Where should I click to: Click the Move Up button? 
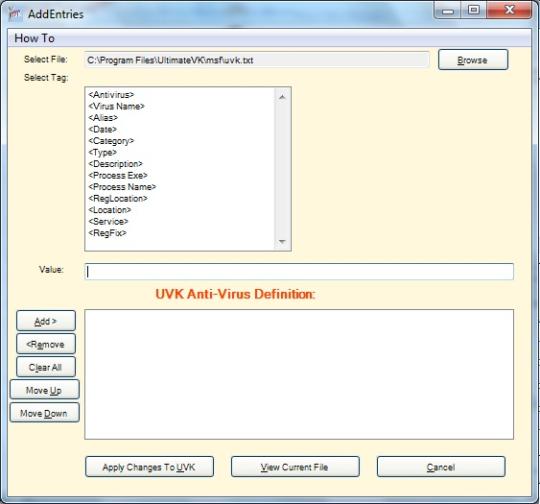[45, 390]
